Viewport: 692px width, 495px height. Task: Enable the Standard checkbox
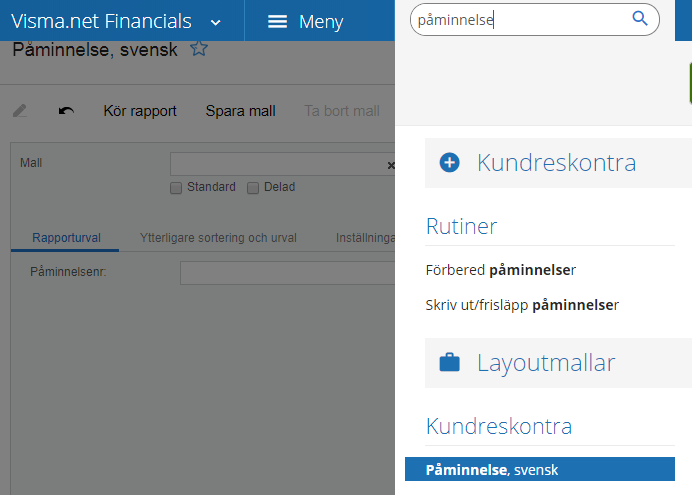pyautogui.click(x=176, y=188)
